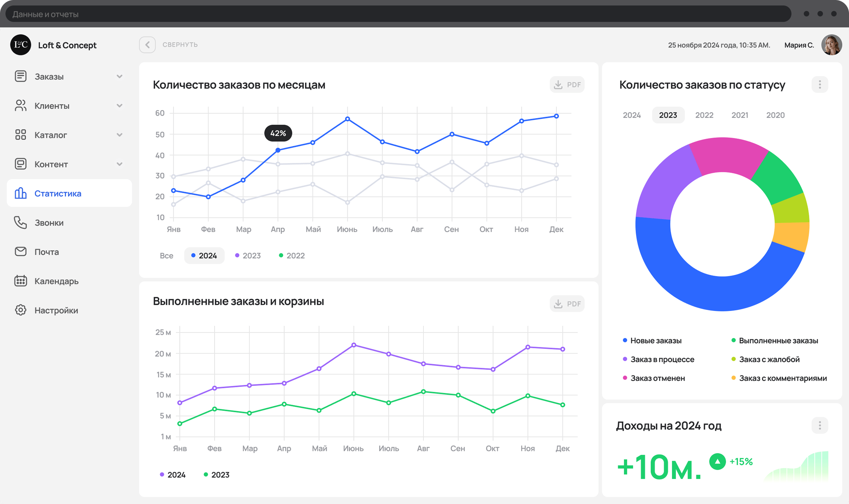The width and height of the screenshot is (849, 504).
Task: Open the Calendar (Календарь) icon
Action: 21,281
